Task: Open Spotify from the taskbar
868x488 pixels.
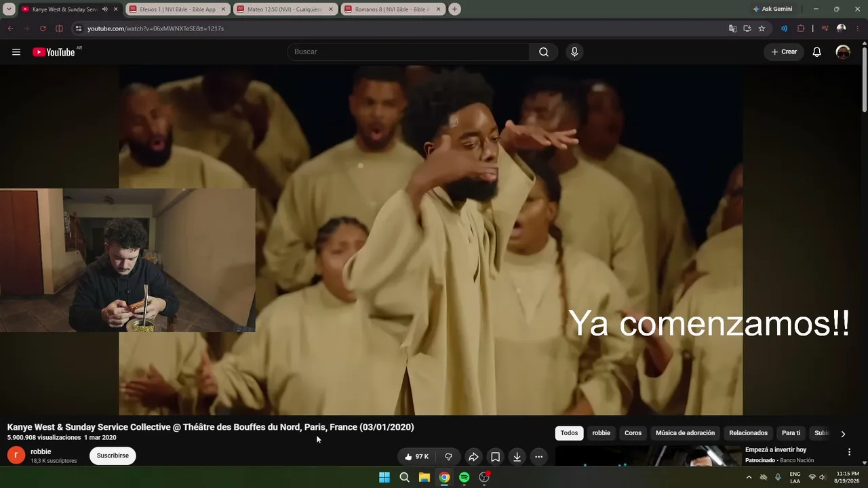Action: tap(464, 477)
